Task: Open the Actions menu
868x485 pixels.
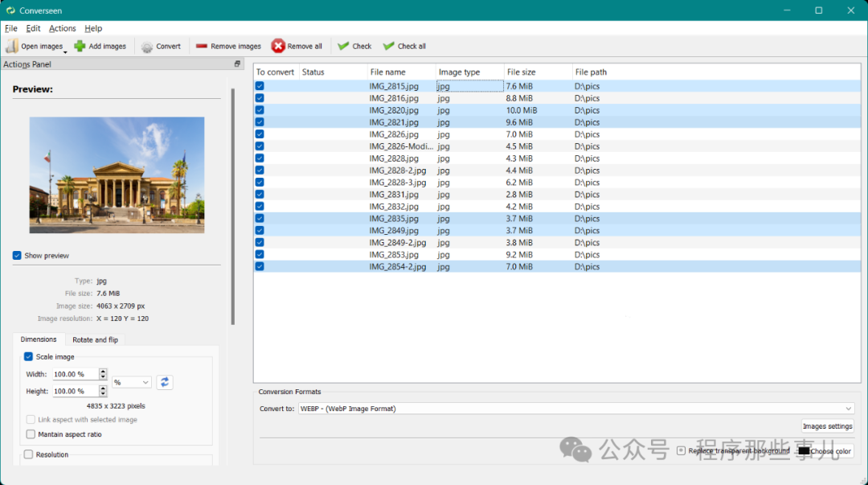Action: (63, 28)
